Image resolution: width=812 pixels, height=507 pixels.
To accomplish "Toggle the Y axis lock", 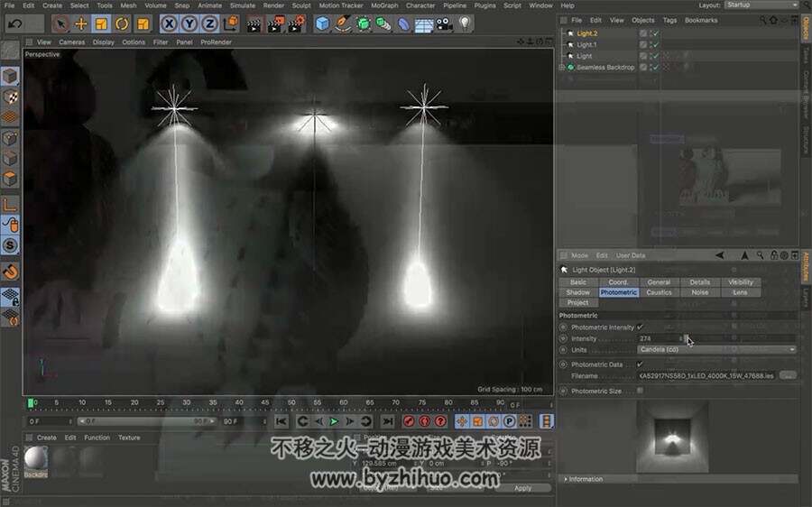I will coord(189,23).
